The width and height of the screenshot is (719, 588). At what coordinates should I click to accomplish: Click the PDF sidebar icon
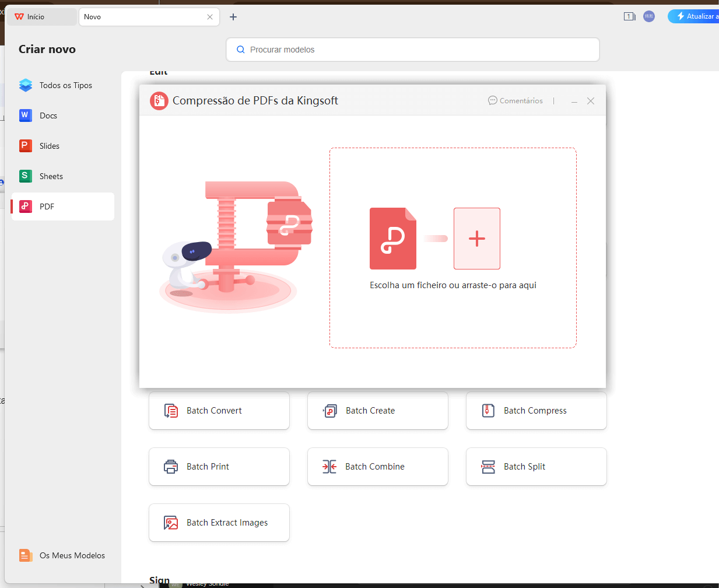[26, 206]
